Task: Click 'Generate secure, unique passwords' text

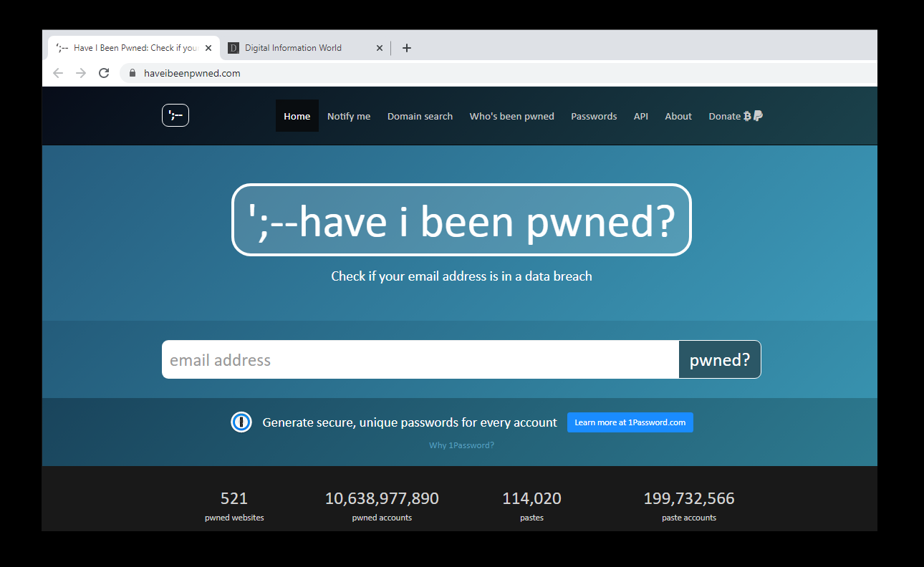Action: (x=410, y=422)
